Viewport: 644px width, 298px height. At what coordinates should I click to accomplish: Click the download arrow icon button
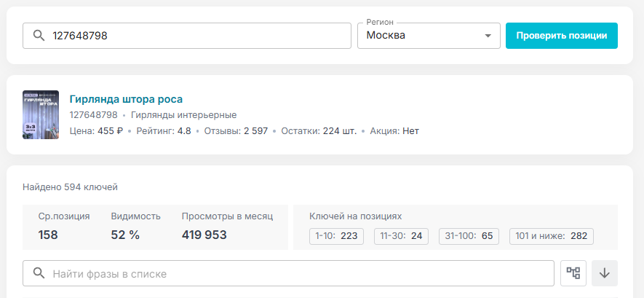click(604, 273)
